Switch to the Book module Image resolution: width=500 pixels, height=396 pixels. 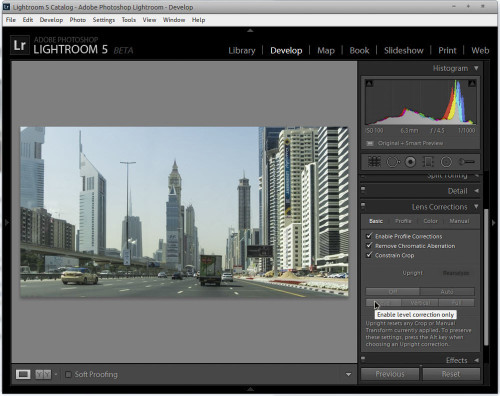(x=359, y=51)
